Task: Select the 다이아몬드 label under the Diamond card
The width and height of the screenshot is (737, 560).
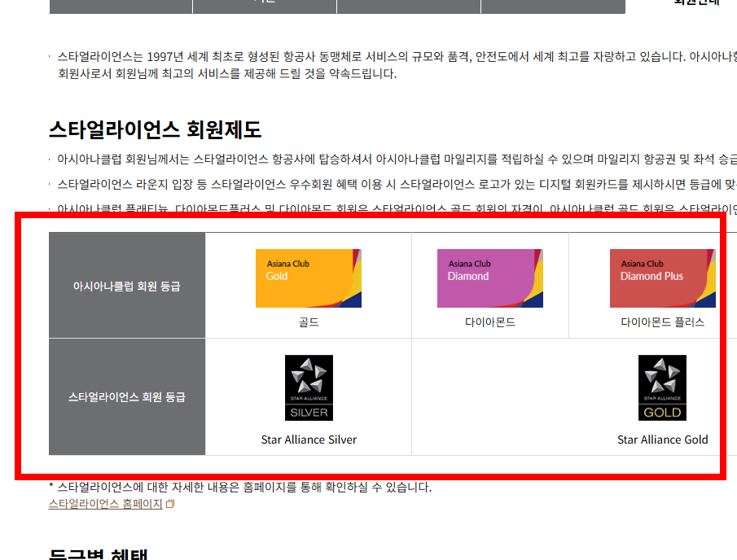Action: pos(490,322)
